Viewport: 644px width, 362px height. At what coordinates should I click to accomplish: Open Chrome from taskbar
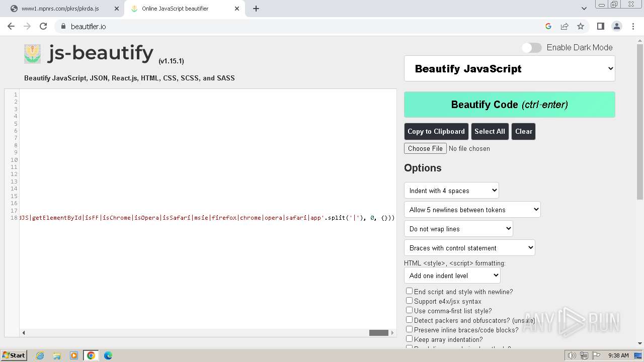tap(91, 355)
